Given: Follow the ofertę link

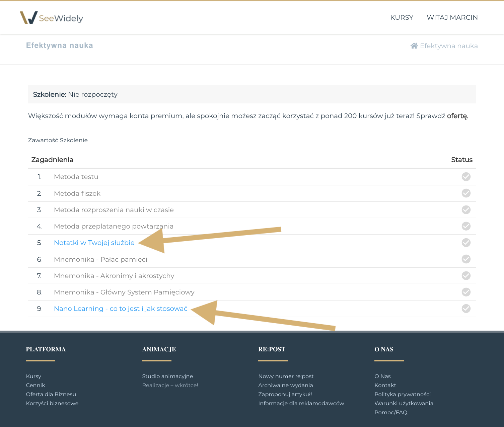Looking at the screenshot, I should coord(457,116).
